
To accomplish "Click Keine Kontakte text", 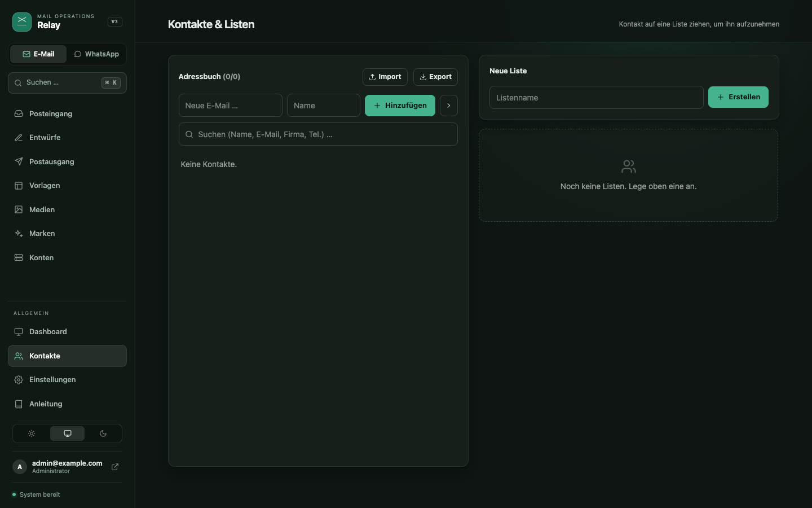I will (209, 164).
